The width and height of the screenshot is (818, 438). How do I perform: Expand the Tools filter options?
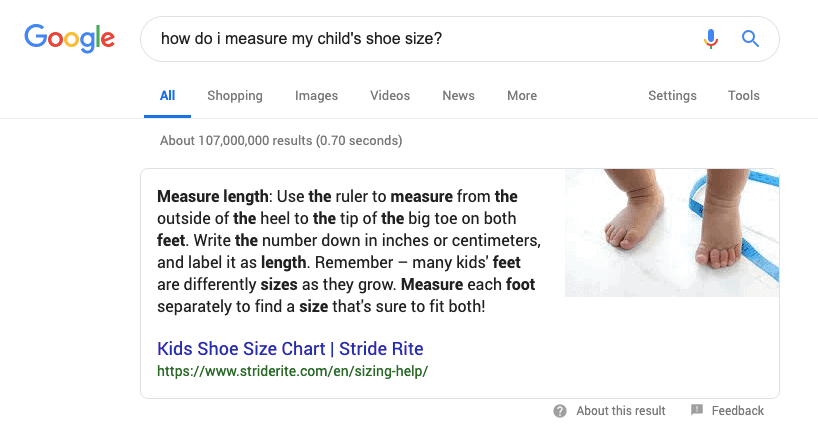pos(744,96)
